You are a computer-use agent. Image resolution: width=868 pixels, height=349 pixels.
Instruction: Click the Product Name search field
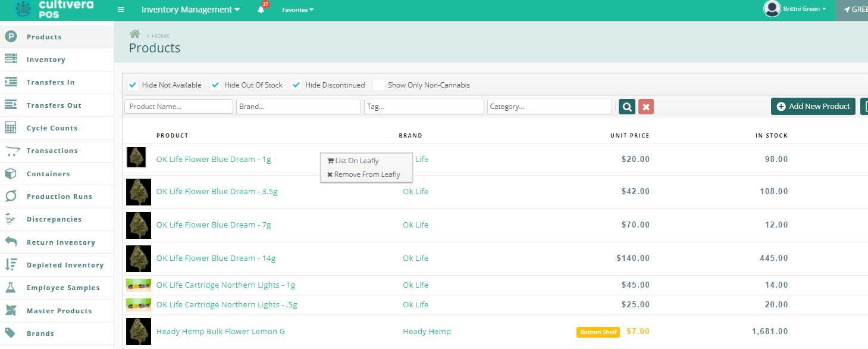click(178, 107)
